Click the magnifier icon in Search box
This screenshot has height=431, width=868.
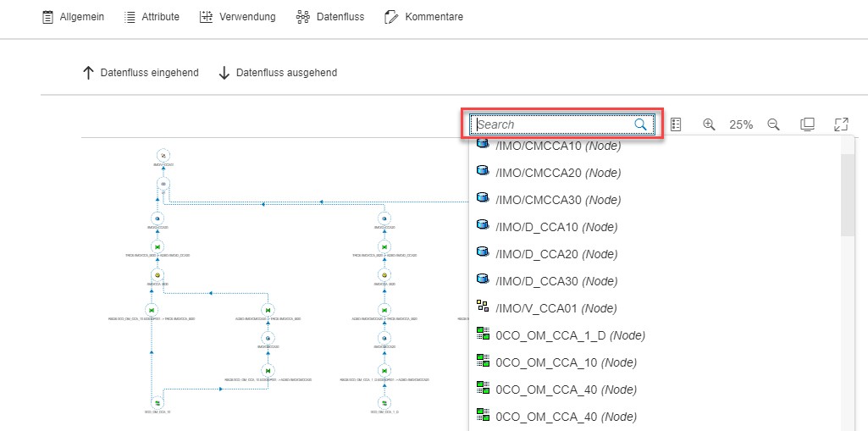tap(641, 124)
